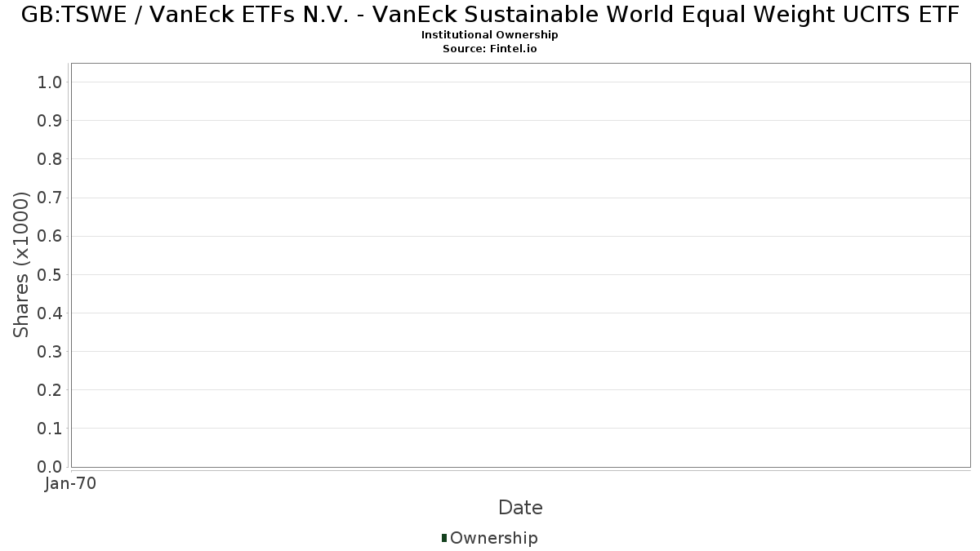The image size is (980, 551).
Task: Click the 0.7 y-axis tick label
Action: pyautogui.click(x=50, y=198)
